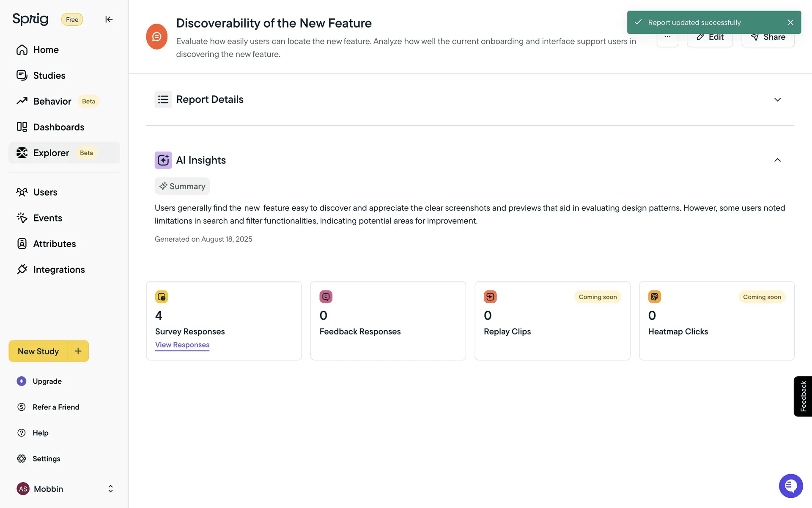Image resolution: width=812 pixels, height=508 pixels.
Task: Collapse the AI Insights section
Action: pos(777,160)
